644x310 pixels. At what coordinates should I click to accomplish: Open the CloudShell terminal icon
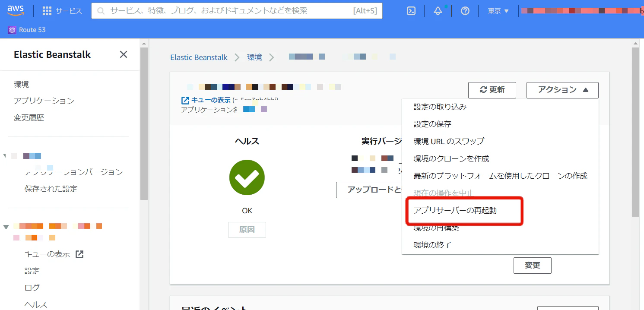(411, 11)
